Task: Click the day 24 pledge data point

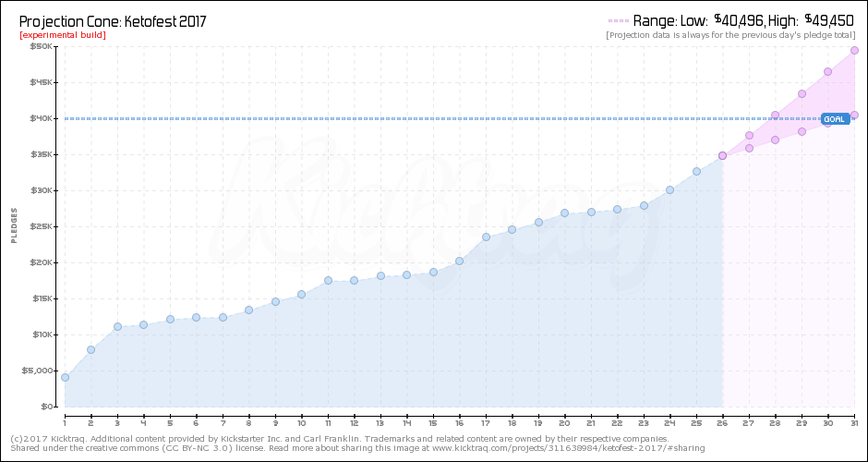Action: pos(669,189)
